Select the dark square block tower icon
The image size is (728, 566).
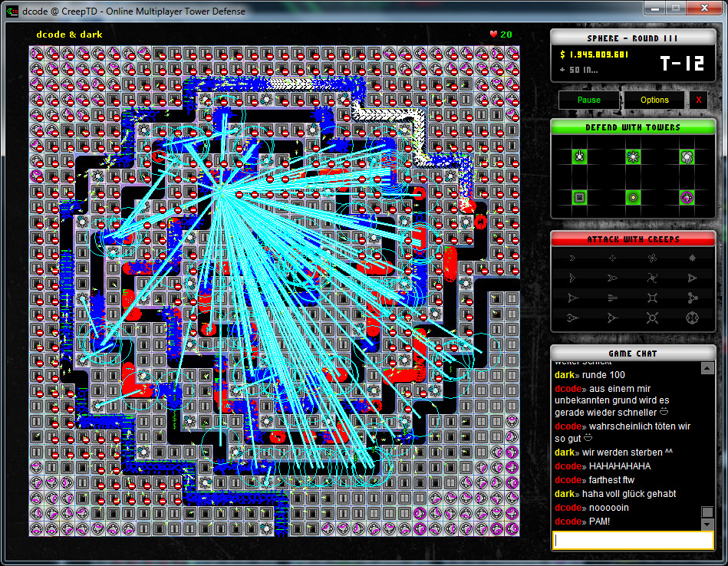(579, 197)
